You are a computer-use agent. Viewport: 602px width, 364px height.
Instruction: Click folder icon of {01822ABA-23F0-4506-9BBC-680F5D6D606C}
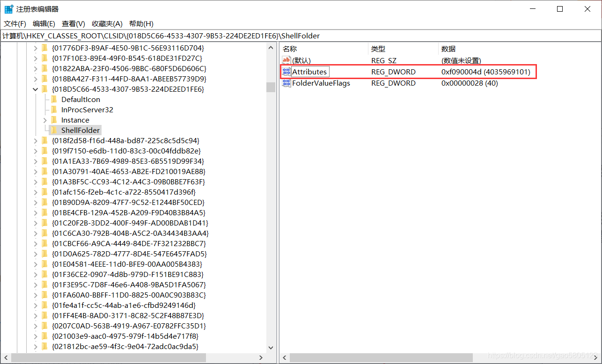tap(44, 68)
